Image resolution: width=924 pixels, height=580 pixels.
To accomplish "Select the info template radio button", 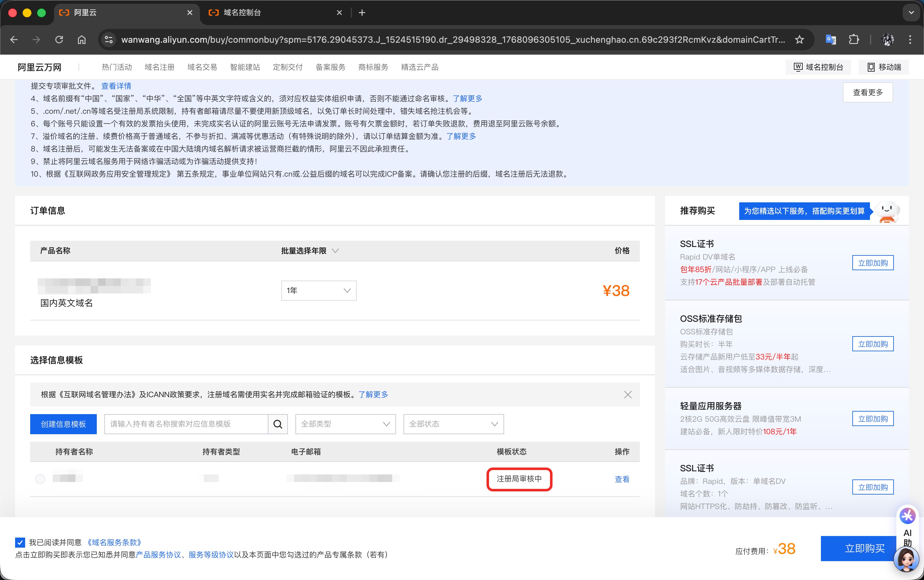I will [40, 479].
